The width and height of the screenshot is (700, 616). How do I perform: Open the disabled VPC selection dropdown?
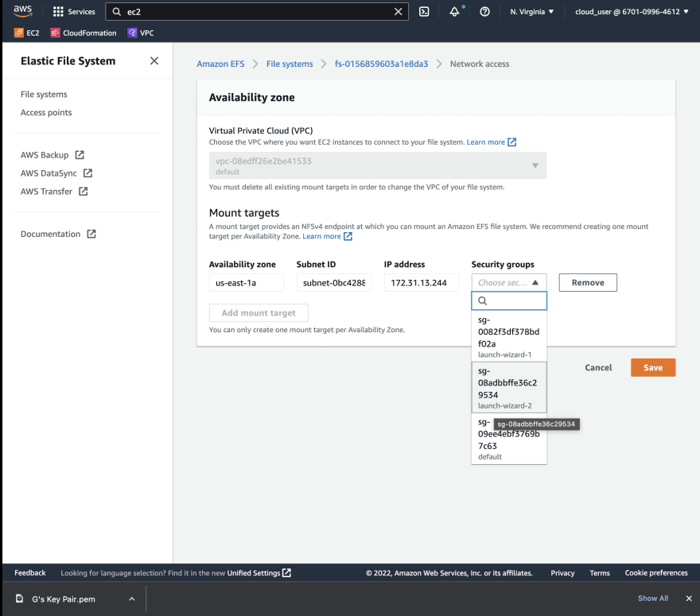click(x=378, y=165)
